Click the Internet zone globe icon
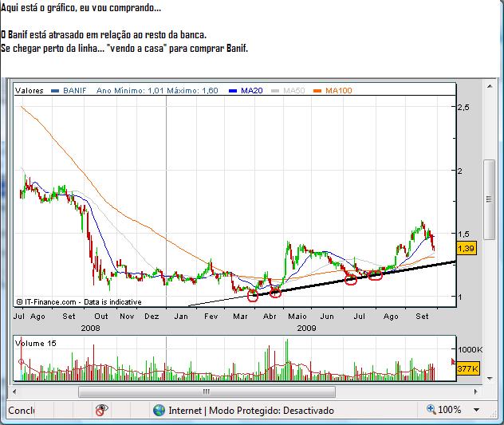504x425 pixels. point(159,411)
